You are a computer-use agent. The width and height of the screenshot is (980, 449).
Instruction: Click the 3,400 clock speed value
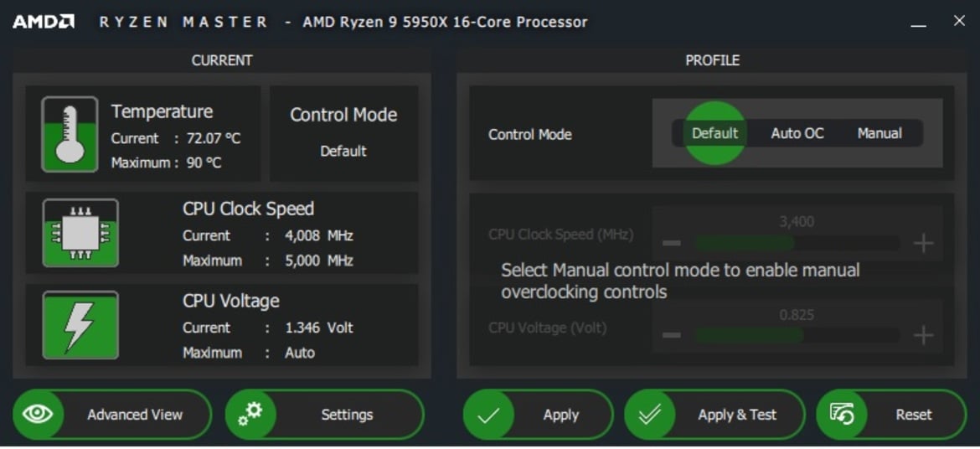[797, 222]
